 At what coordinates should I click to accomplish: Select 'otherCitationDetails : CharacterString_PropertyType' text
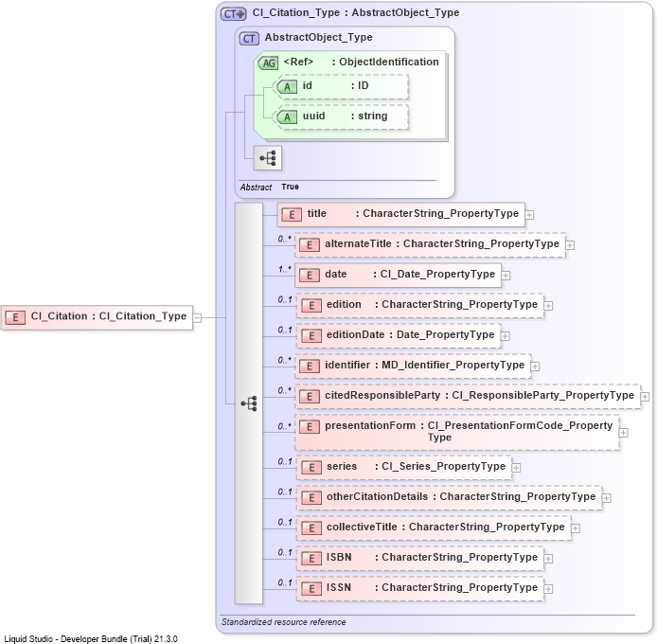(461, 496)
